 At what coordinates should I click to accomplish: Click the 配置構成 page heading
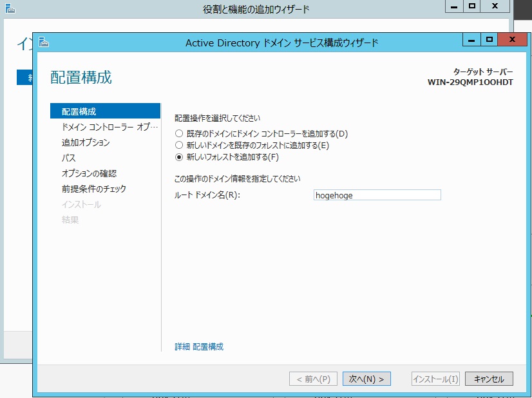[81, 77]
